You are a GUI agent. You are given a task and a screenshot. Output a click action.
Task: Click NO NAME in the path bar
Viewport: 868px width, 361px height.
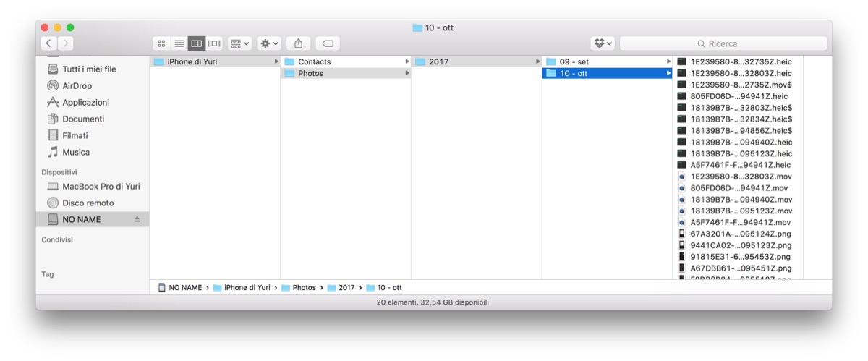[x=180, y=288]
